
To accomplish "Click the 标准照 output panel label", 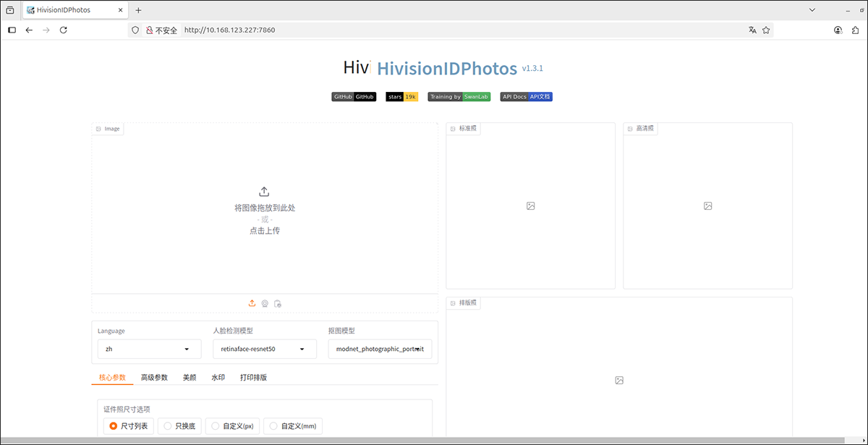I will pyautogui.click(x=463, y=129).
